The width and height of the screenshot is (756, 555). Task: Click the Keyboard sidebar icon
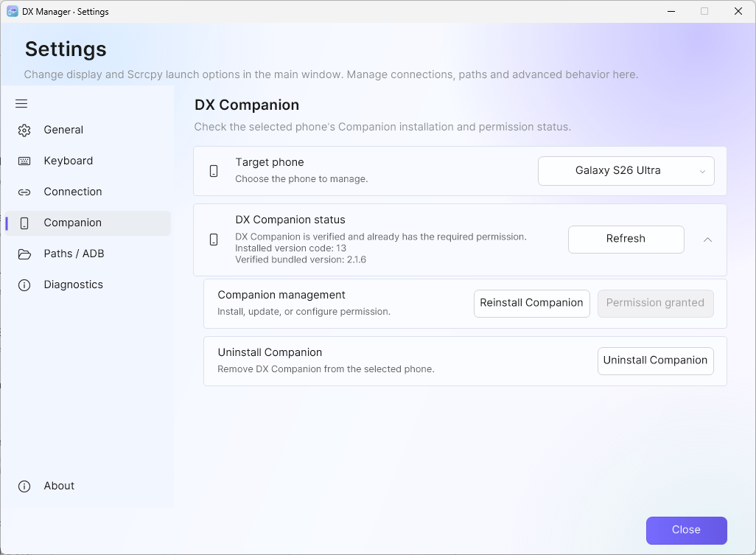(x=24, y=161)
